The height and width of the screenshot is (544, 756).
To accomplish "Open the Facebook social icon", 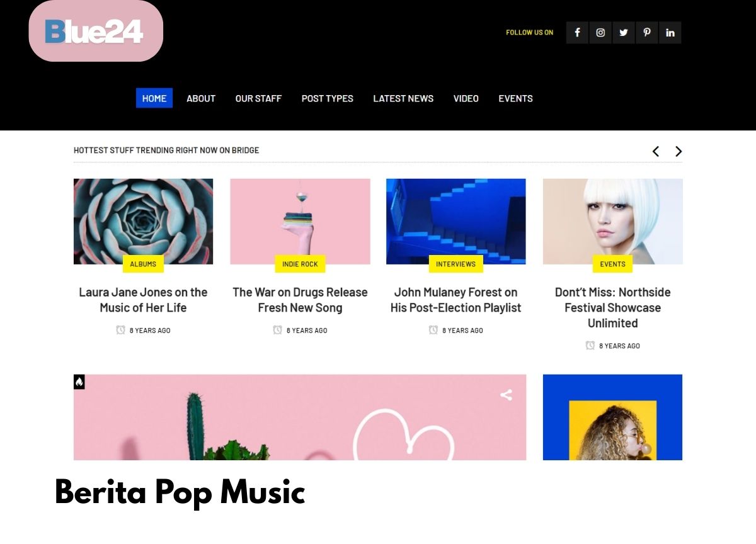I will click(x=577, y=33).
